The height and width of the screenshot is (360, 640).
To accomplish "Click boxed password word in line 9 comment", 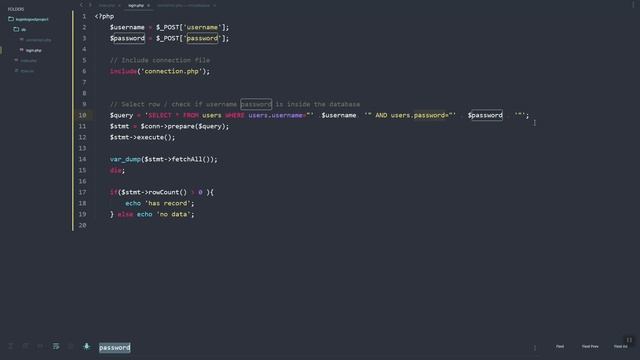I will pos(256,104).
